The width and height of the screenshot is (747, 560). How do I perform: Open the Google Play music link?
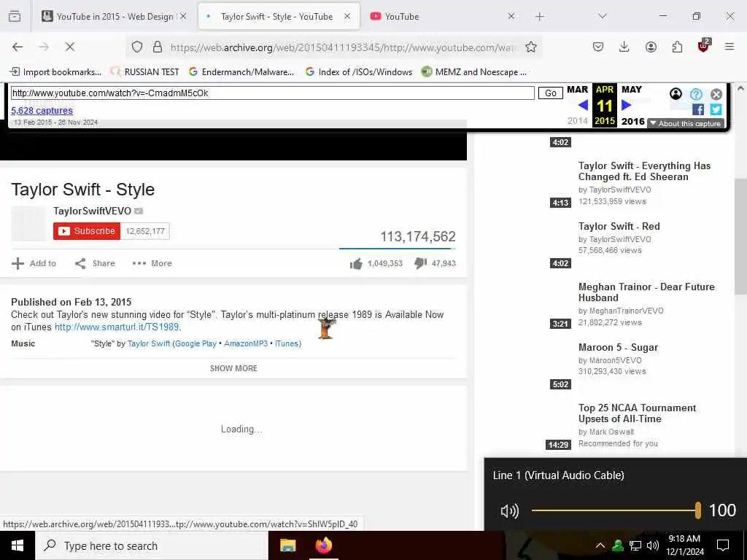click(196, 343)
